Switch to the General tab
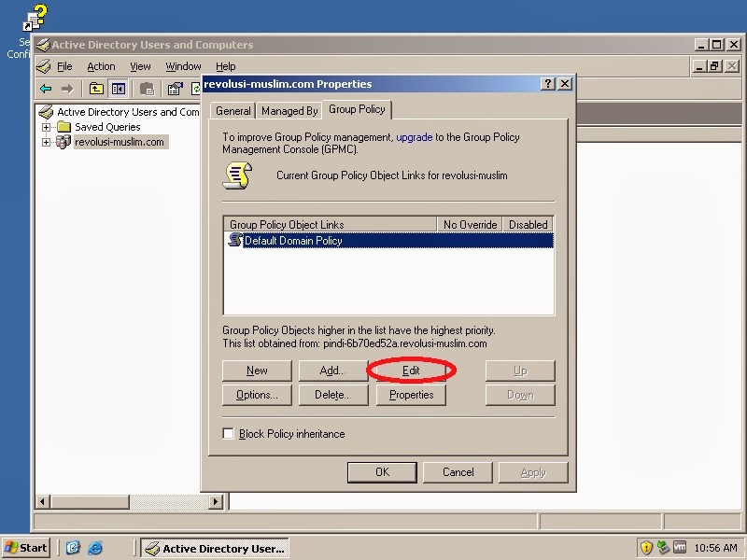 pos(233,111)
